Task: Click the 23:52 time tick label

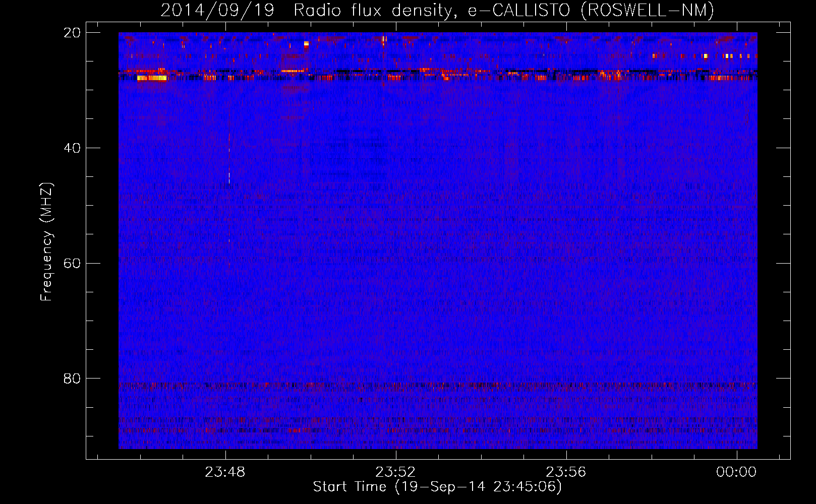Action: coord(395,472)
